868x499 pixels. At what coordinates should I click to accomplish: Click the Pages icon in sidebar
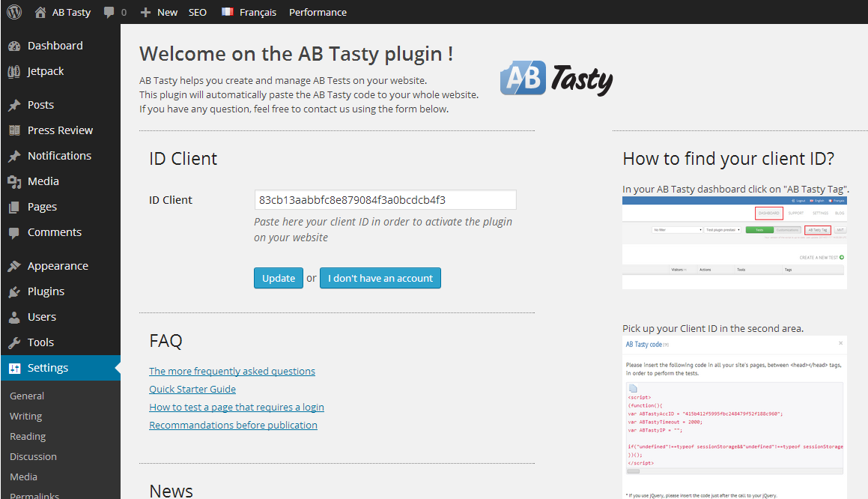tap(14, 207)
